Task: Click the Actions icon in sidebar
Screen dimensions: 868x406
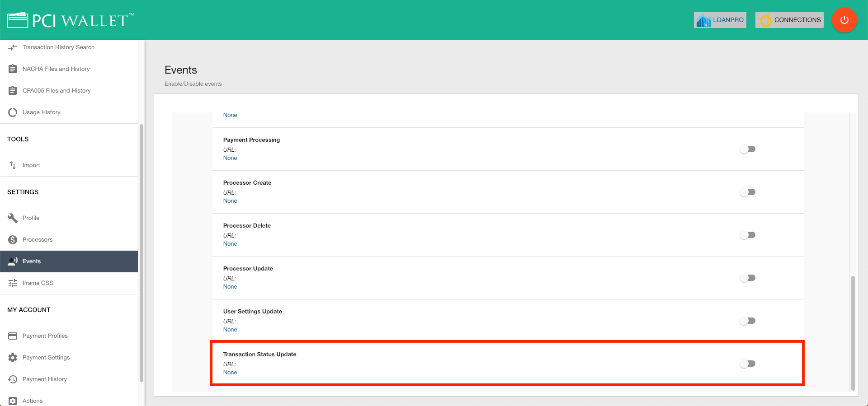Action: coord(13,401)
